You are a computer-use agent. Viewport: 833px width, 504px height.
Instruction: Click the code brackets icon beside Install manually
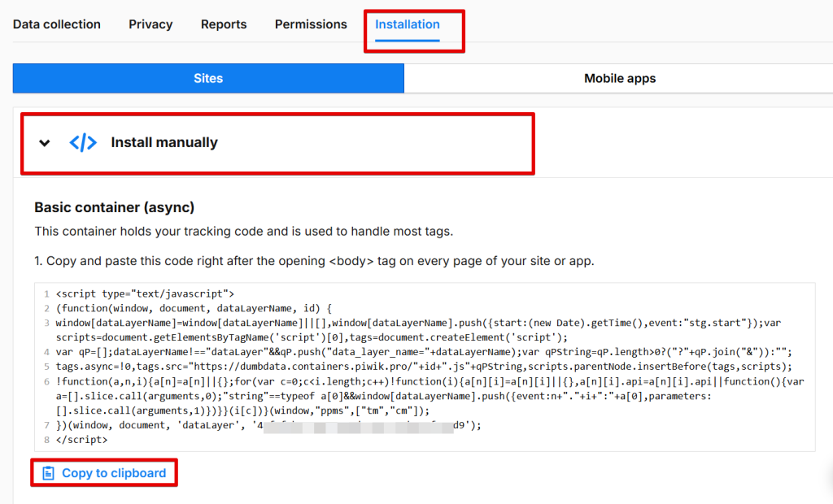[83, 142]
